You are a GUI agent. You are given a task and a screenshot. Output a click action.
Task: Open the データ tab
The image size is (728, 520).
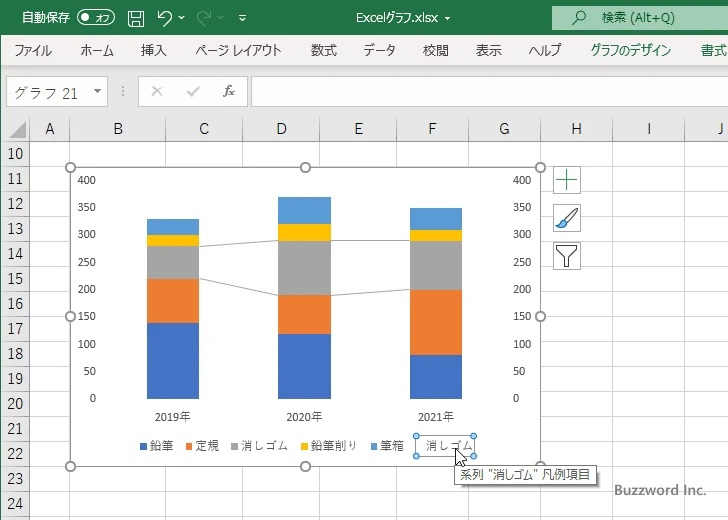pos(379,50)
